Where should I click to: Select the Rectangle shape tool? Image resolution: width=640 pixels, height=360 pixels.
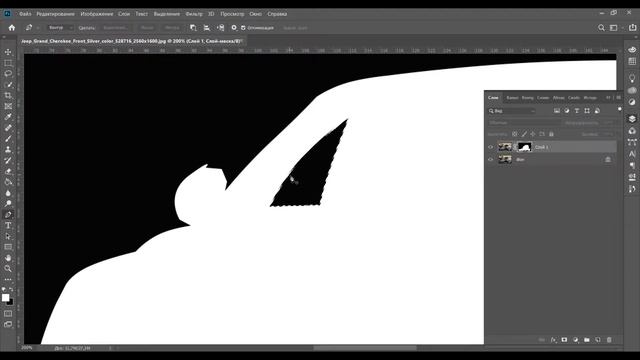[8, 247]
